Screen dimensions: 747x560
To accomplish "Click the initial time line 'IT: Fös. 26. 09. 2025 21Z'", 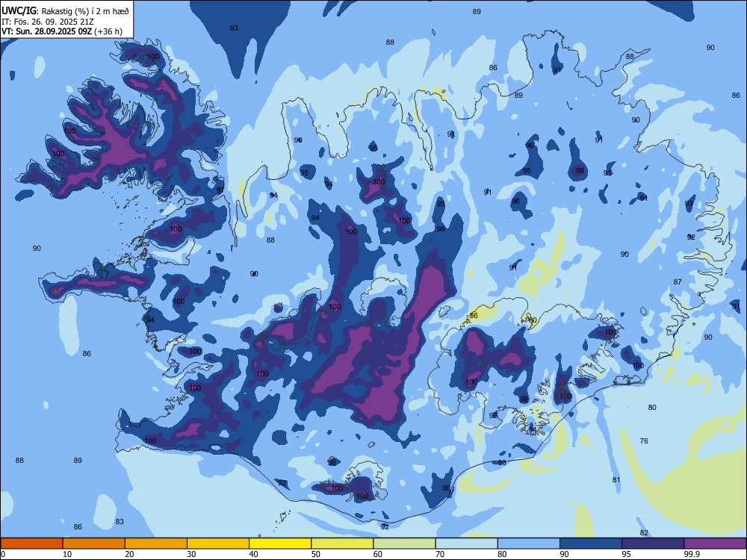I will point(48,22).
